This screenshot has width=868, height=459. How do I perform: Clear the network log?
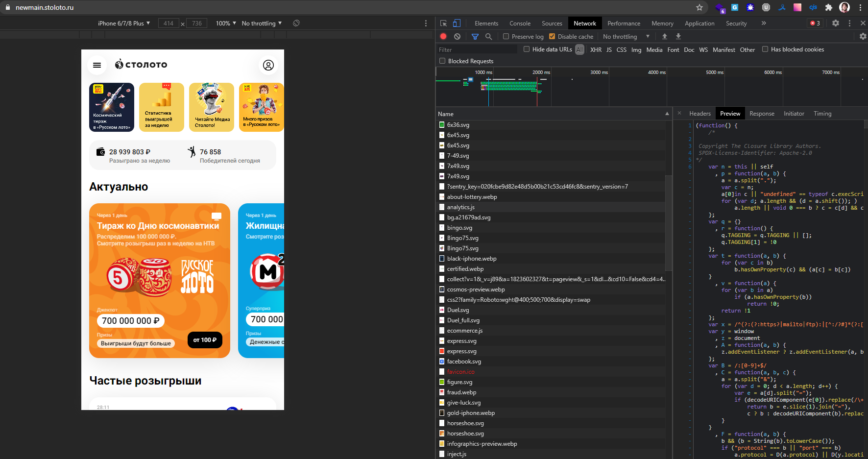click(x=457, y=36)
